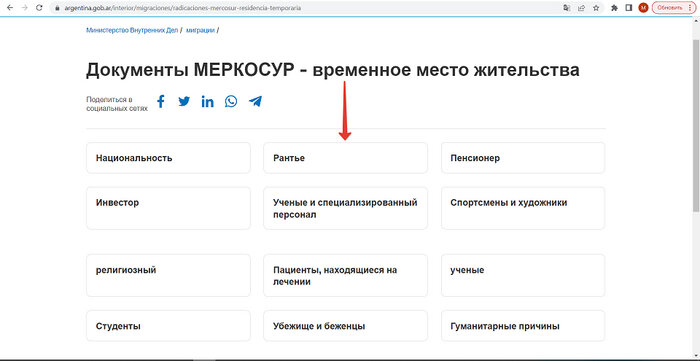Share the page via WhatsApp
The image size is (700, 361).
[x=231, y=102]
